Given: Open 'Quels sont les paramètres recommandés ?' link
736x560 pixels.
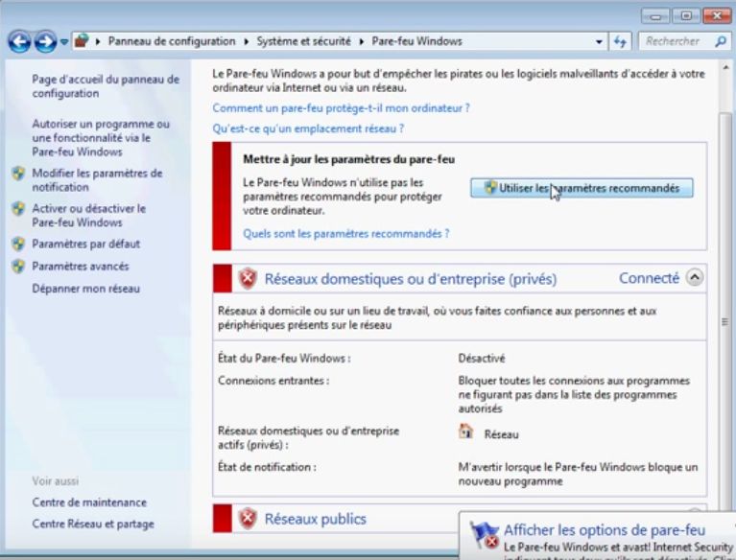Looking at the screenshot, I should coord(346,234).
